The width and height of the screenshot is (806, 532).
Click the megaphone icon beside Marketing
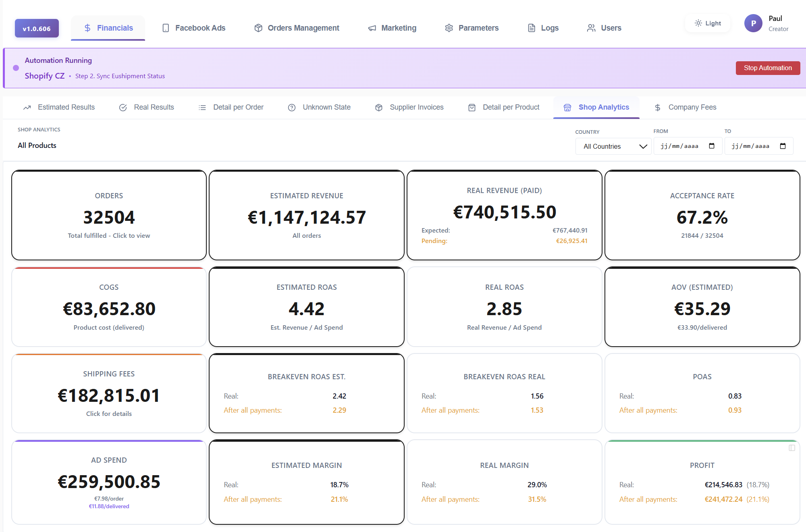pos(371,28)
